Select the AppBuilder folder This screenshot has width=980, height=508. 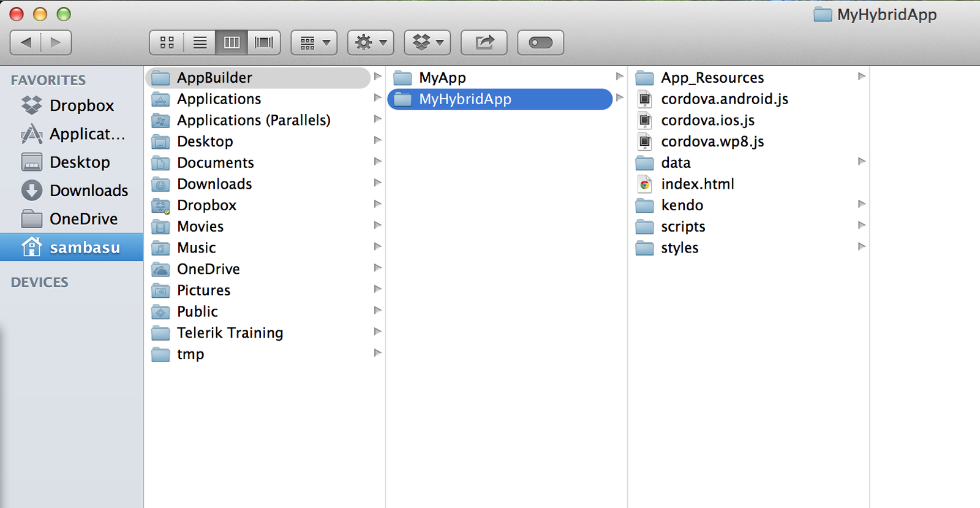coord(258,78)
